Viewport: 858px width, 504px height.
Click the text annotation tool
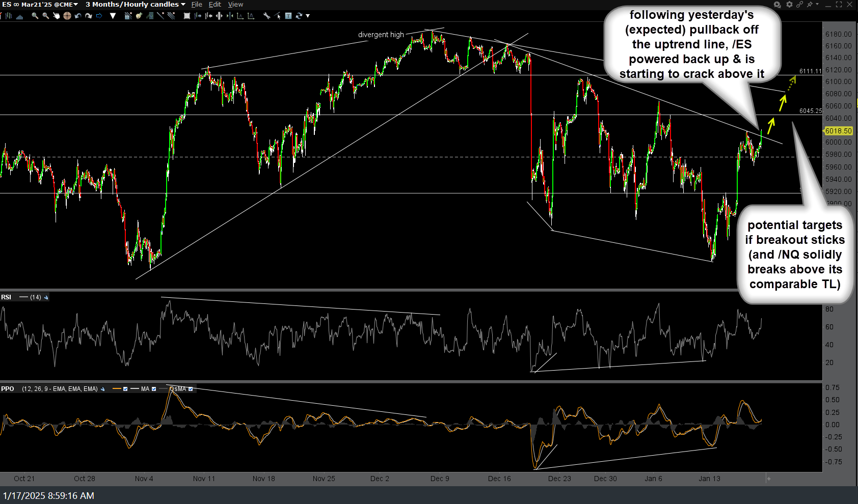[288, 16]
